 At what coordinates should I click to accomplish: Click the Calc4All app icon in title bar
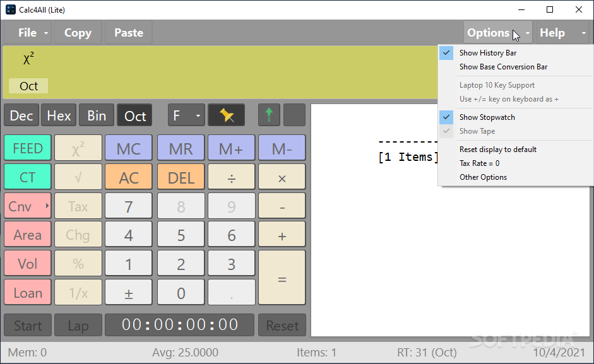coord(11,10)
